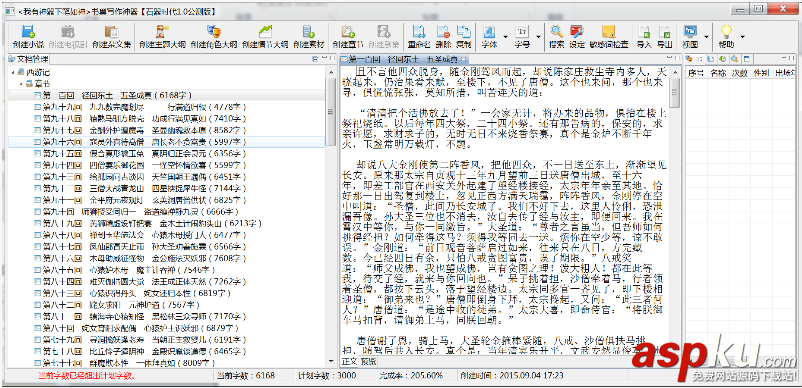802x388 pixels.
Task: Click the 复制 (copy) icon
Action: point(463,32)
